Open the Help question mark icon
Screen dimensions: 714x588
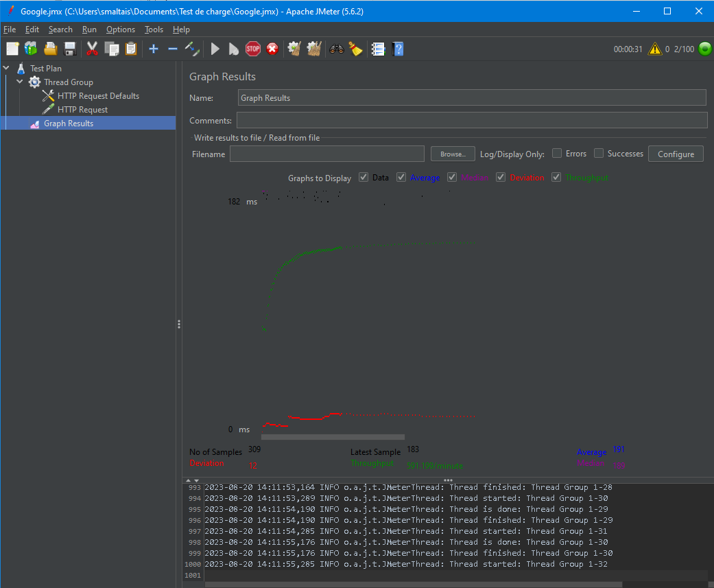click(398, 49)
